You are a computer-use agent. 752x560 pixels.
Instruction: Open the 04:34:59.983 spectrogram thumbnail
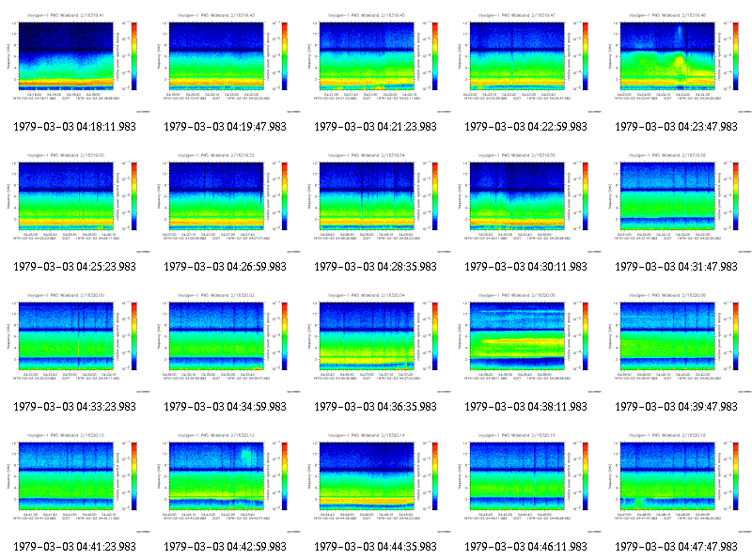(226, 343)
